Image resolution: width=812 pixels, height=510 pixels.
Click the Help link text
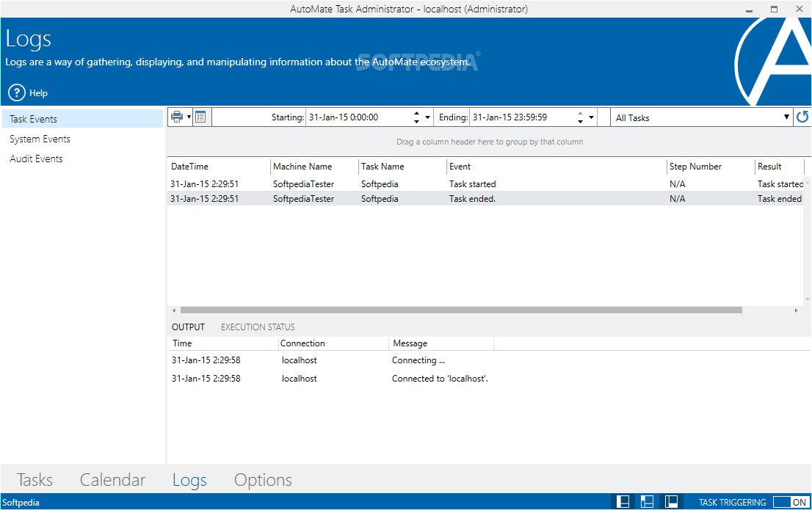[38, 93]
